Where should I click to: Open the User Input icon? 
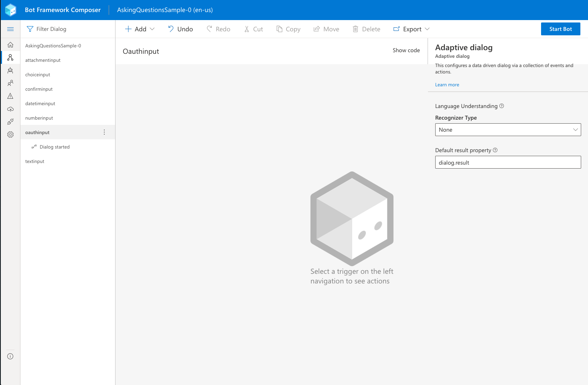pyautogui.click(x=10, y=83)
